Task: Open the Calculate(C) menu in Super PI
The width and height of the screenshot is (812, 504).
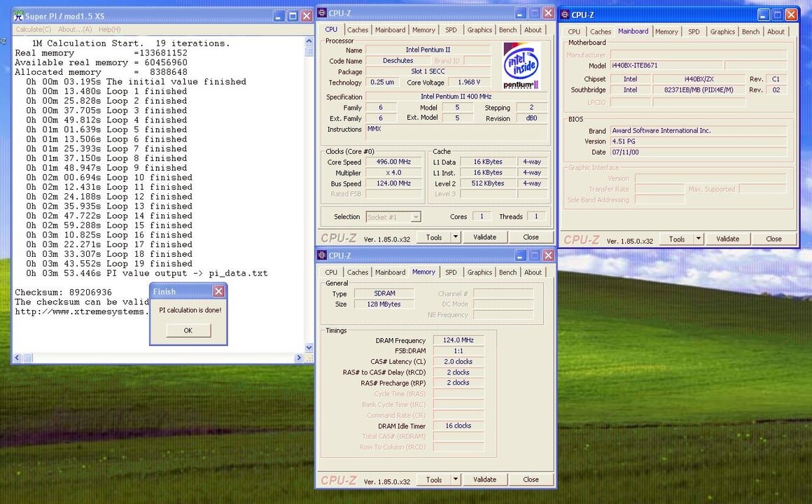Action: [33, 29]
